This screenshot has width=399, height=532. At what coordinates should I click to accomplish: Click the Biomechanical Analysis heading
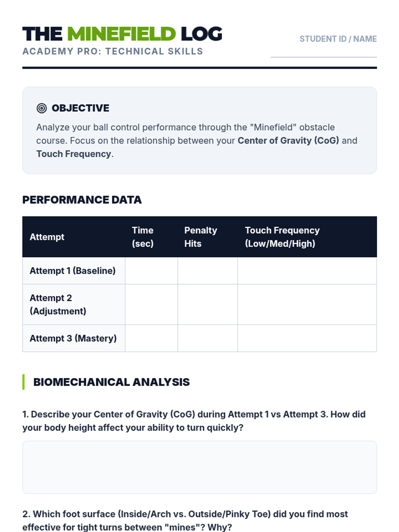tap(111, 382)
